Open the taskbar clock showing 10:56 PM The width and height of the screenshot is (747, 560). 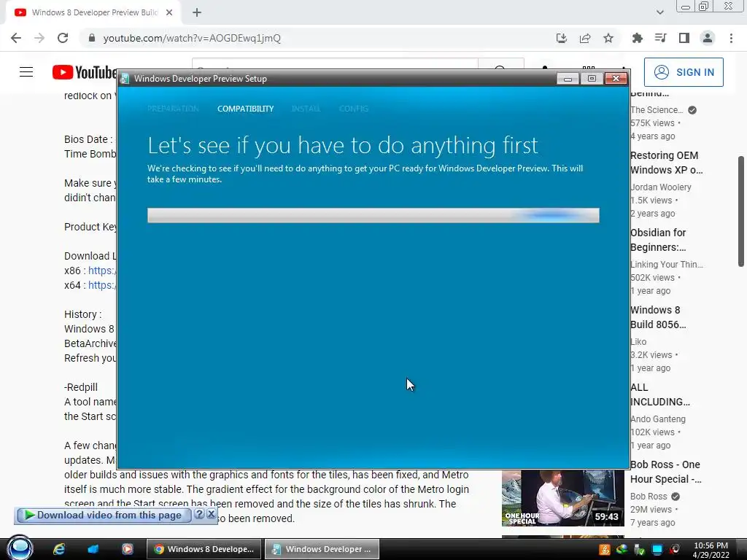click(711, 550)
